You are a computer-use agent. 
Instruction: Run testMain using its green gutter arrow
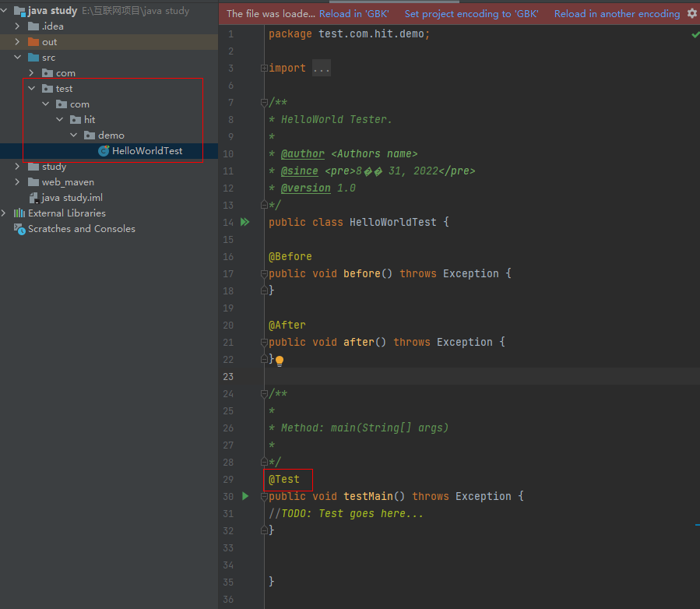click(x=244, y=496)
